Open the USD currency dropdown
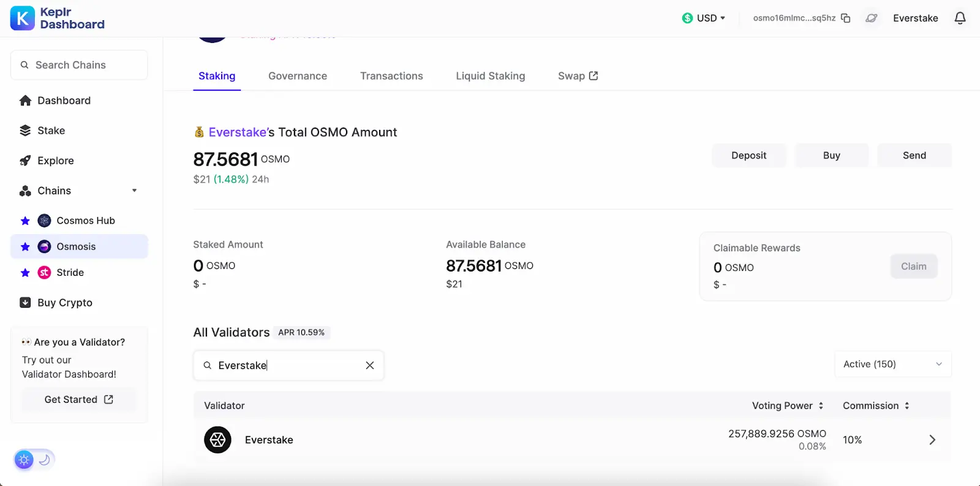 [704, 18]
